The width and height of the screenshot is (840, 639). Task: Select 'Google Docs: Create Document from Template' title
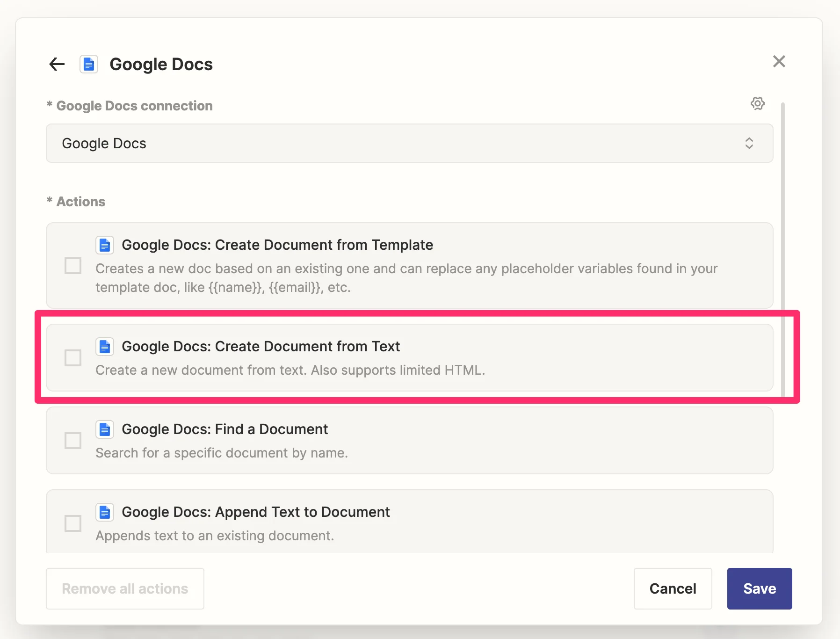(x=277, y=245)
